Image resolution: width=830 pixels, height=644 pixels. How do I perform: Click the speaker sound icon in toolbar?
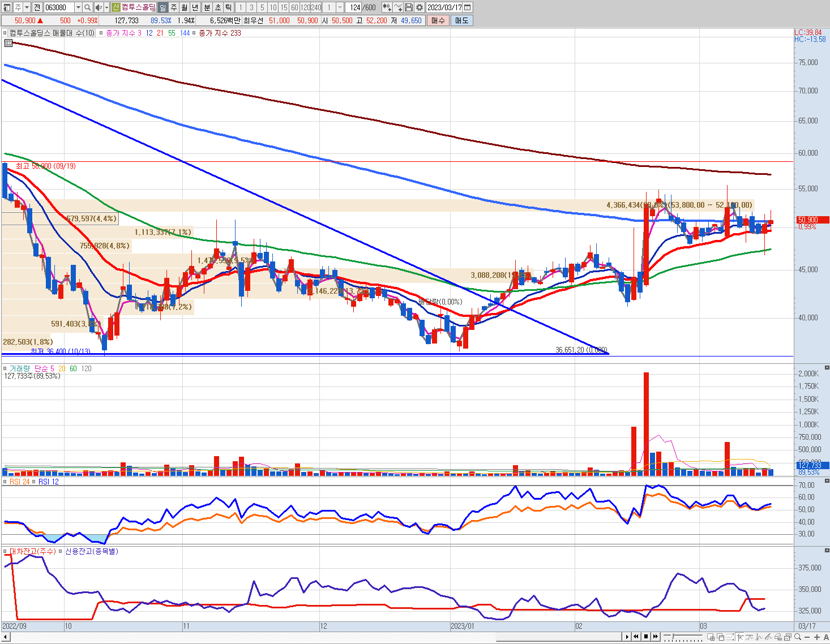99,7
